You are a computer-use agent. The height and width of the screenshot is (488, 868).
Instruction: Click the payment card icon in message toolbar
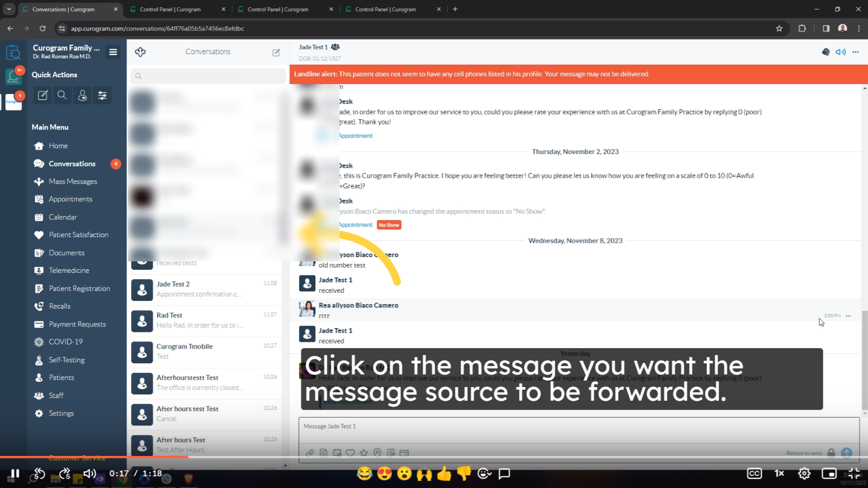click(x=404, y=453)
